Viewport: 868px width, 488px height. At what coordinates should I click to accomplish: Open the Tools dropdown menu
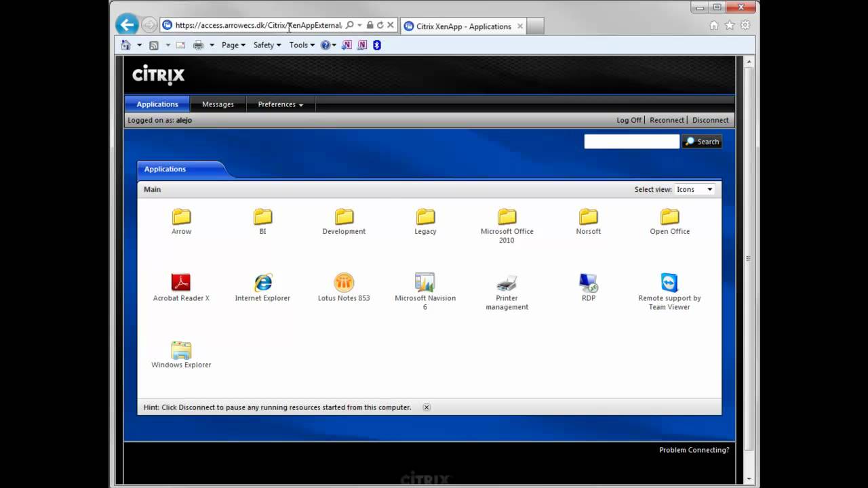302,45
